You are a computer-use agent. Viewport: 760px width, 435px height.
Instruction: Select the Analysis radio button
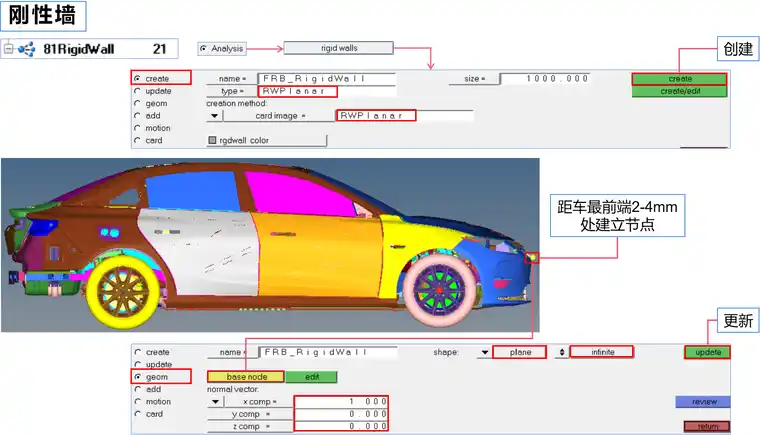pos(203,47)
